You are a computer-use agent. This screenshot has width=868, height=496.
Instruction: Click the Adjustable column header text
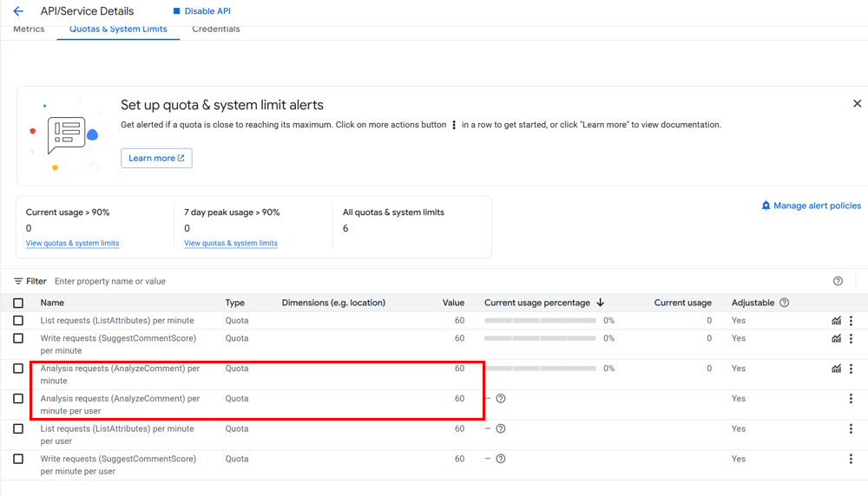tap(753, 303)
